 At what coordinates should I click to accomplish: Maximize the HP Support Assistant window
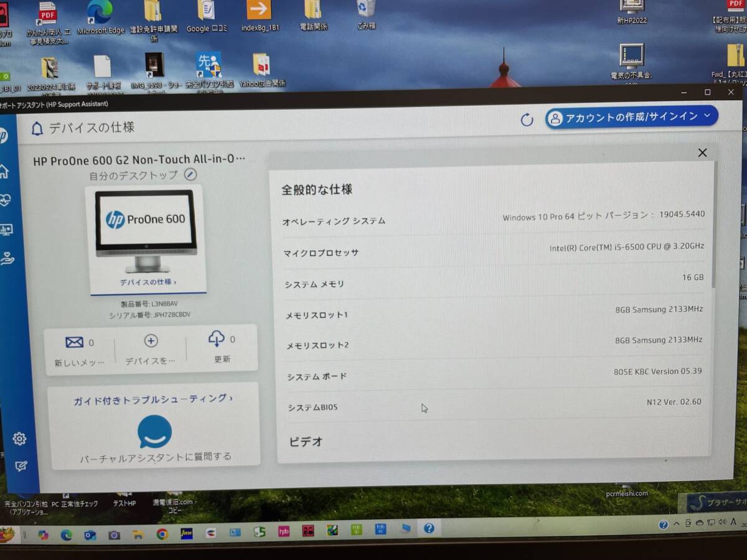point(707,92)
